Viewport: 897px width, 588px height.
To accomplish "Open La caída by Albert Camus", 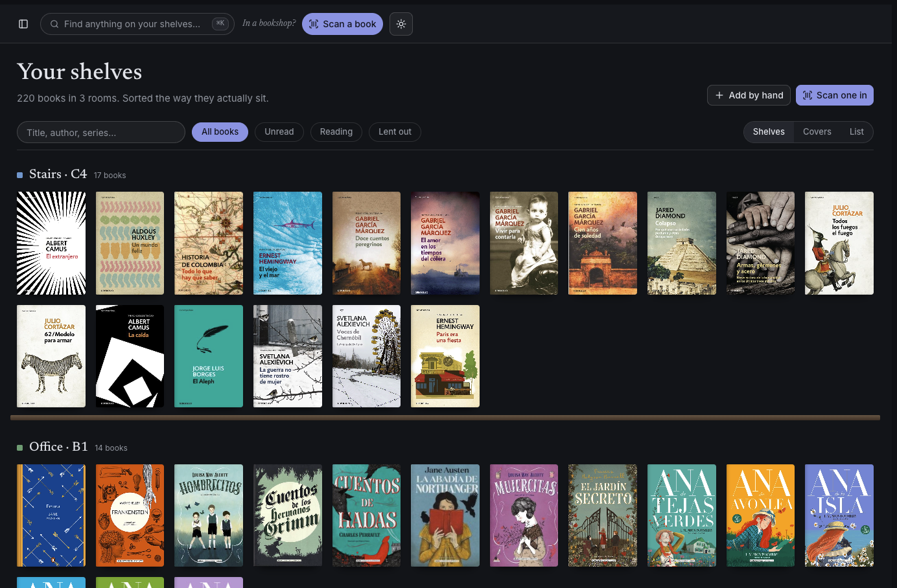I will [130, 356].
